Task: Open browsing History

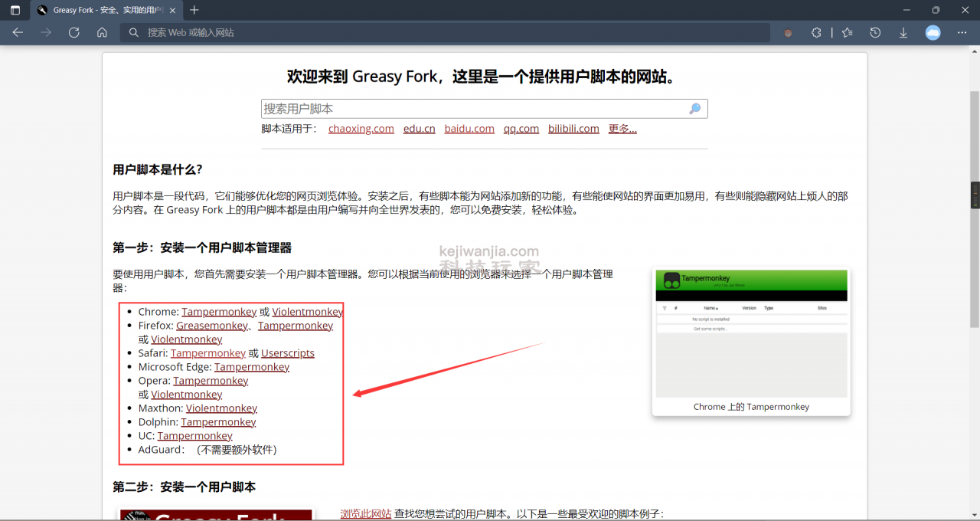Action: pyautogui.click(x=875, y=32)
